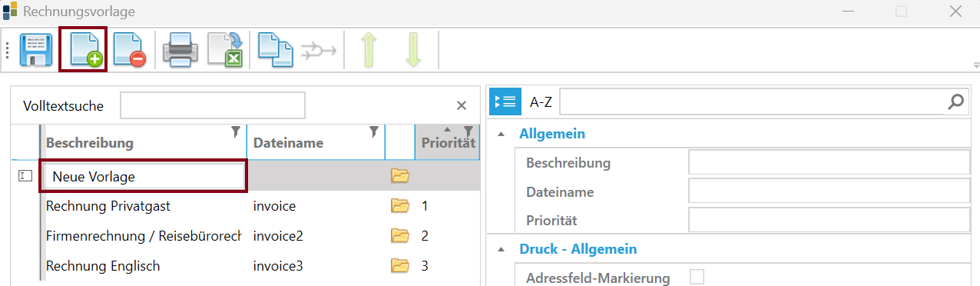The image size is (980, 286).
Task: Open folder icon for Rechnung Privatgast
Action: coord(399,206)
